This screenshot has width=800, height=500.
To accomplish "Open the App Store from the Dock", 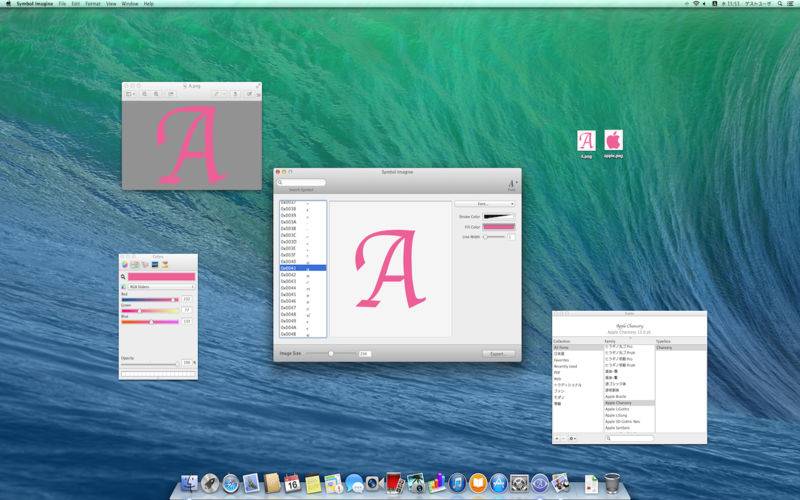I will tap(498, 483).
